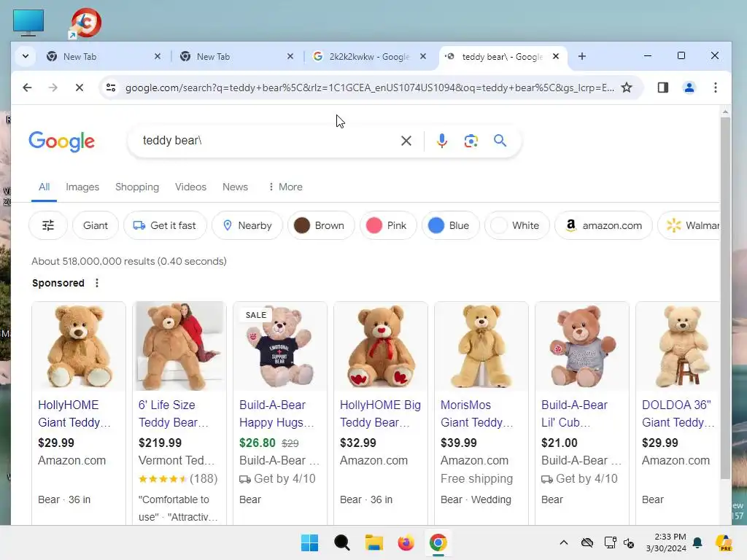
Task: Select the Shopping results tab
Action: pos(137,187)
